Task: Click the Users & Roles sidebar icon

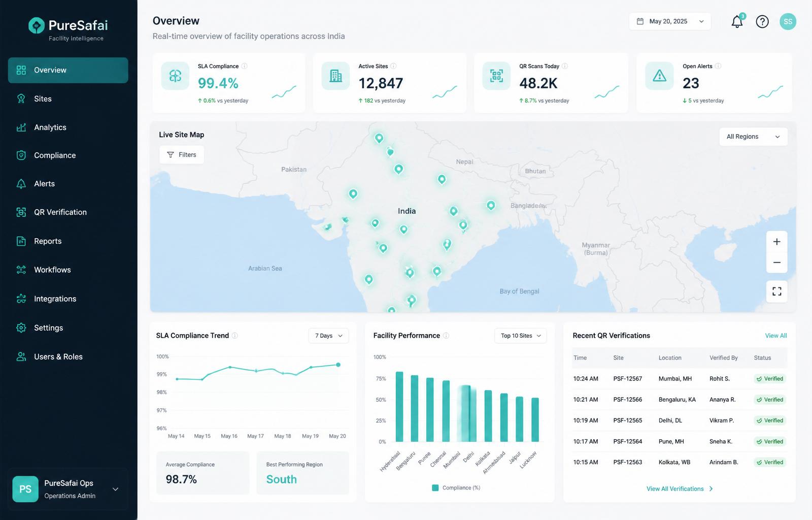Action: pyautogui.click(x=21, y=357)
